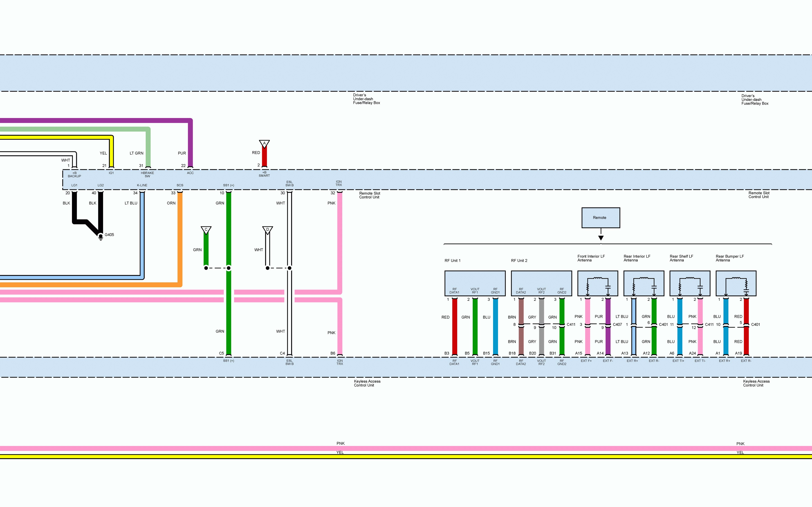Click the triangle connector marker C
The width and height of the screenshot is (812, 507).
(x=206, y=230)
